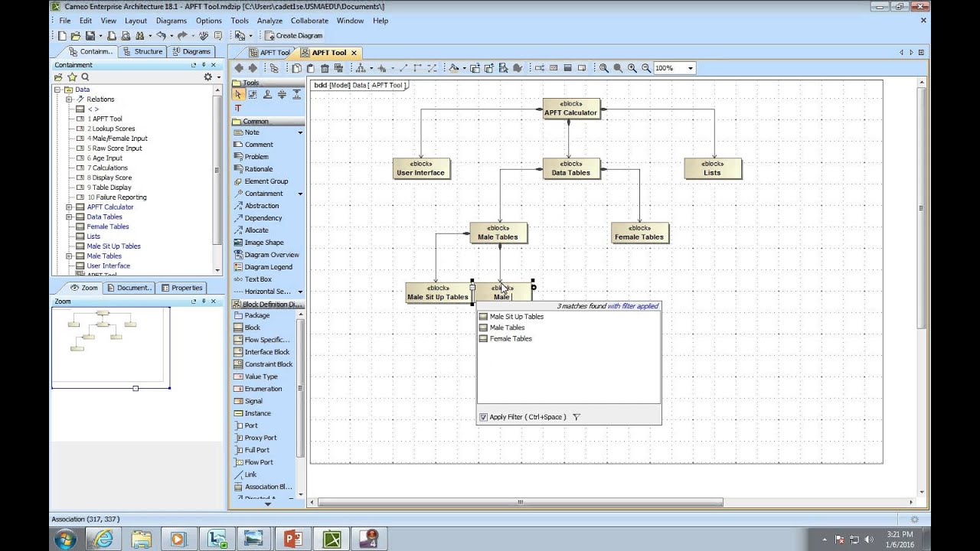980x551 pixels.
Task: Click the favorites star icon in Containment panel
Action: (72, 77)
